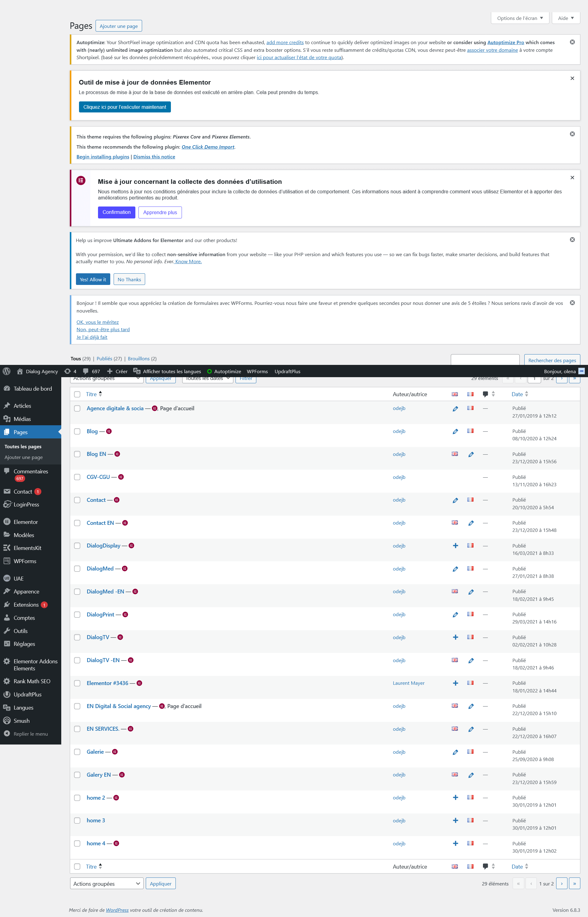
Task: Switch to the Brouillons filter
Action: 139,358
